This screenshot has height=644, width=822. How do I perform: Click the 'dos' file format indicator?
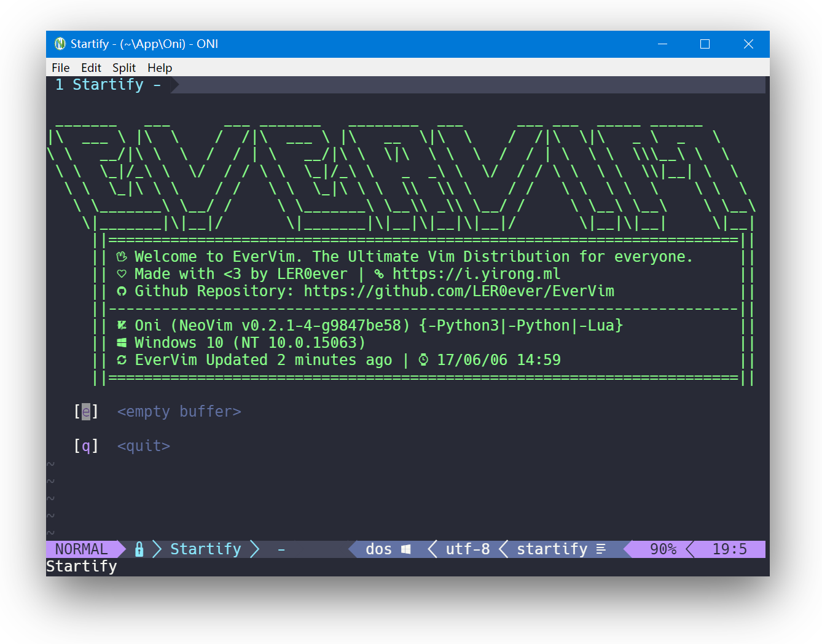tap(378, 549)
